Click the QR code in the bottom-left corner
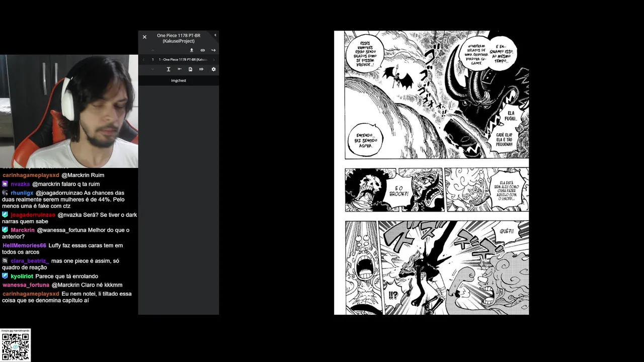Image resolution: width=644 pixels, height=362 pixels. point(15,346)
